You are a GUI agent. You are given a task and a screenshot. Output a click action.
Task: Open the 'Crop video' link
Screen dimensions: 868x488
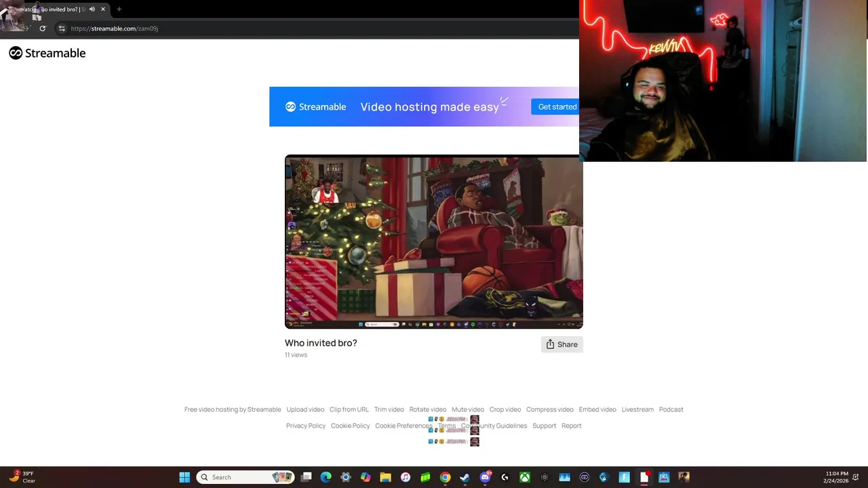click(505, 409)
